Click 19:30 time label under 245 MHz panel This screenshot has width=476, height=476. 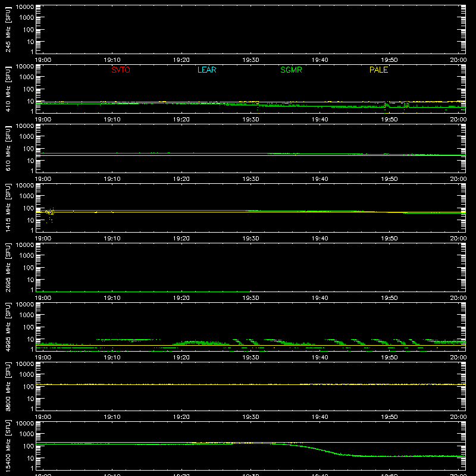click(250, 60)
